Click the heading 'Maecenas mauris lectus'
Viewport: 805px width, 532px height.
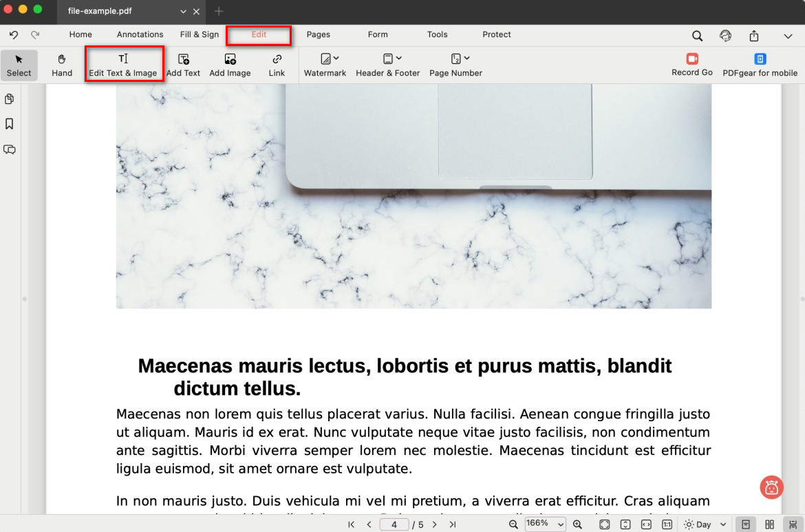(x=405, y=377)
